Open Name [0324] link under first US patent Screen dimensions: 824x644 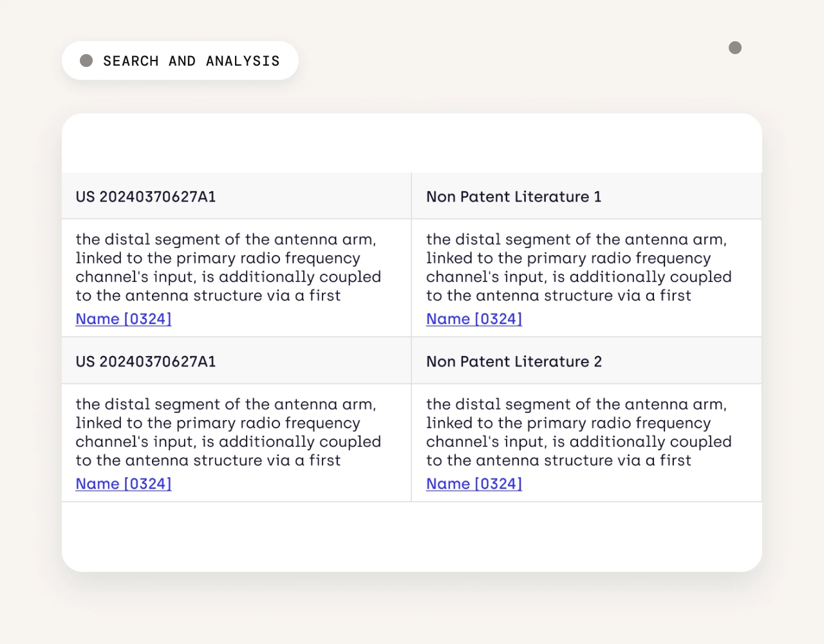coord(124,319)
